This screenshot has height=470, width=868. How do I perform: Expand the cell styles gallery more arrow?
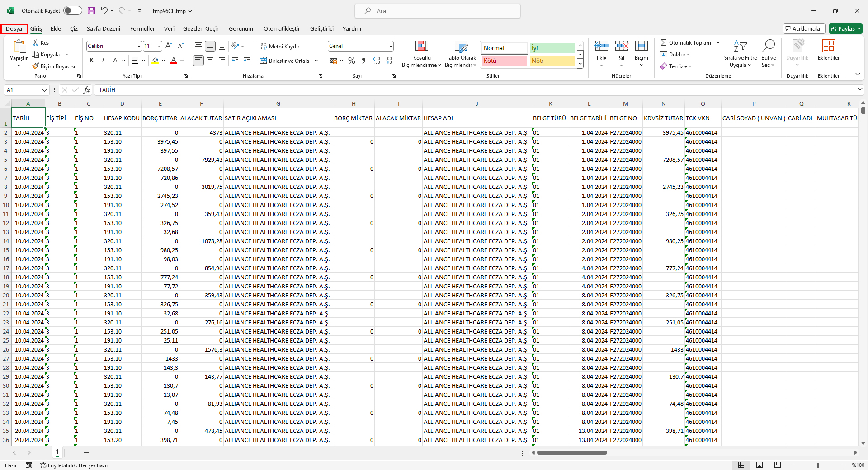(580, 64)
